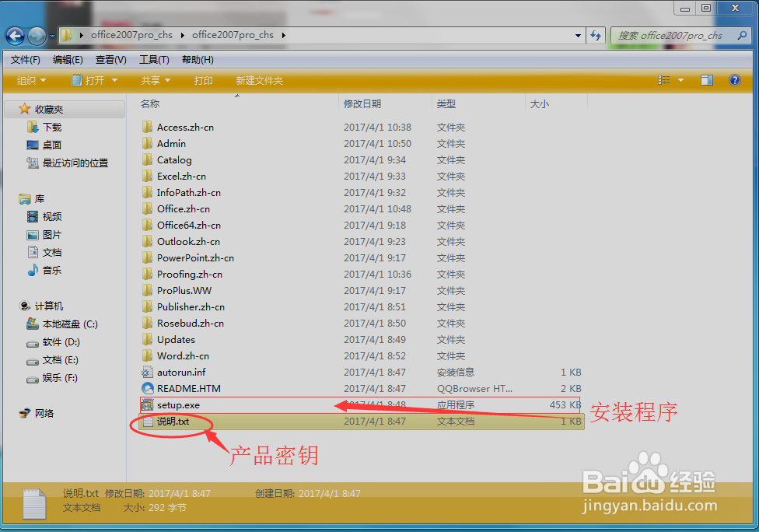Click the 新建文件夹 button
The image size is (759, 532).
[x=260, y=80]
